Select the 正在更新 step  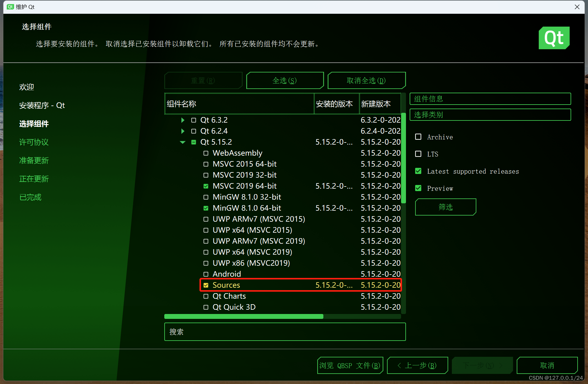click(x=34, y=179)
